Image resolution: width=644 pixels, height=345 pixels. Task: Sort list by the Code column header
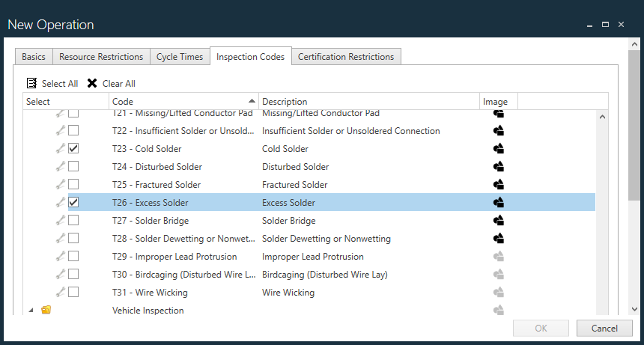(180, 102)
